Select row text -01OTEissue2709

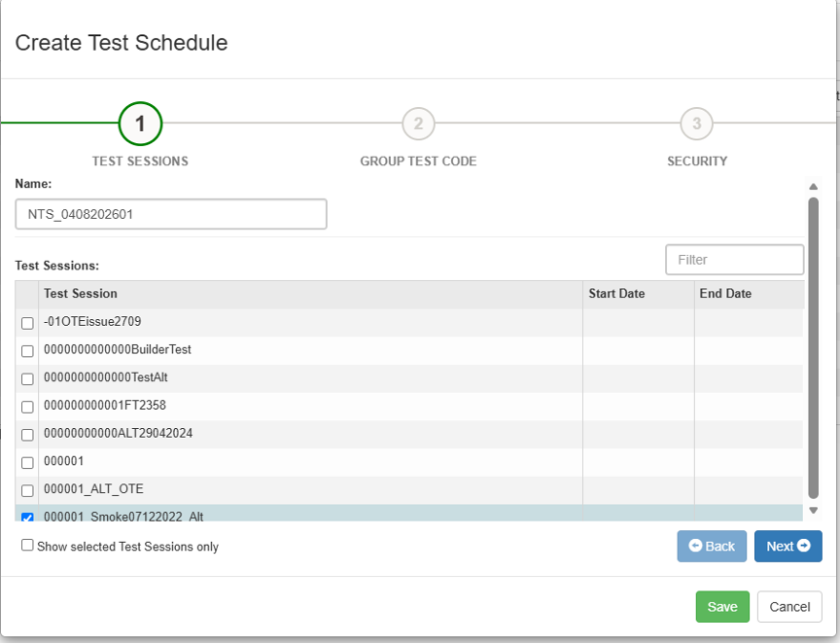pyautogui.click(x=92, y=322)
